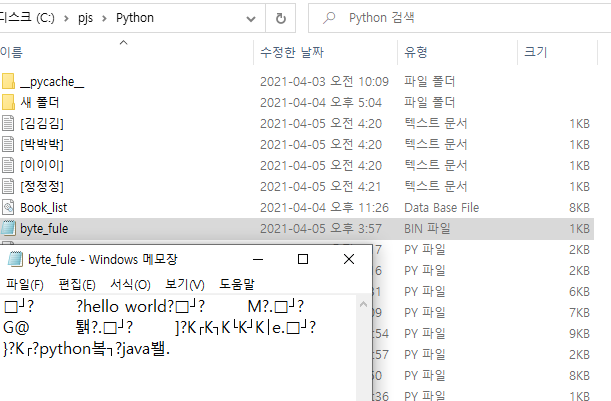Click the date 2021-04-04 오후 5:04
611x401 pixels.
[x=321, y=103]
